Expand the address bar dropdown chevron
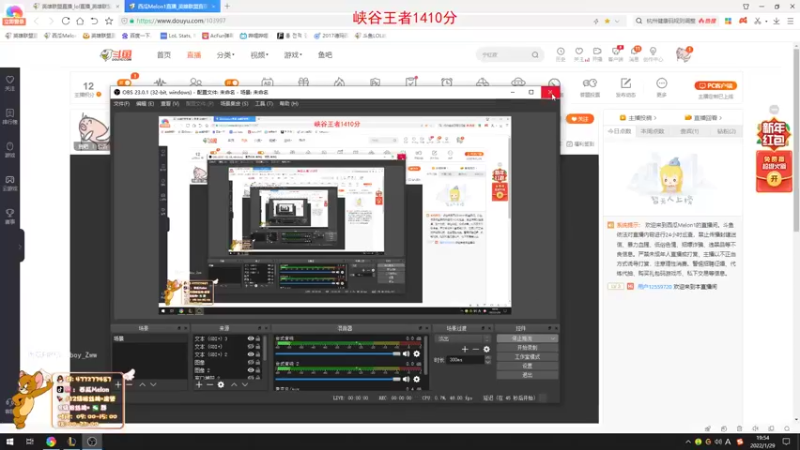This screenshot has width=800, height=450. 617,21
